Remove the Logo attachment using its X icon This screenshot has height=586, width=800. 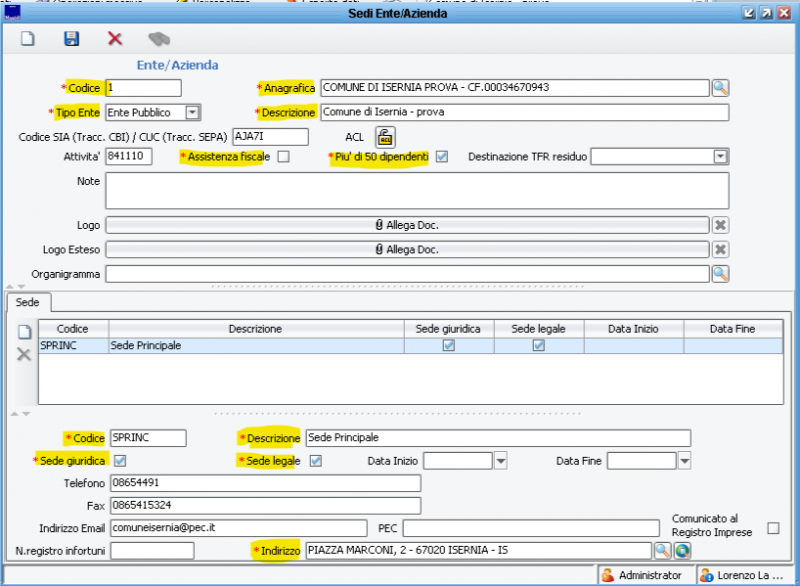720,225
